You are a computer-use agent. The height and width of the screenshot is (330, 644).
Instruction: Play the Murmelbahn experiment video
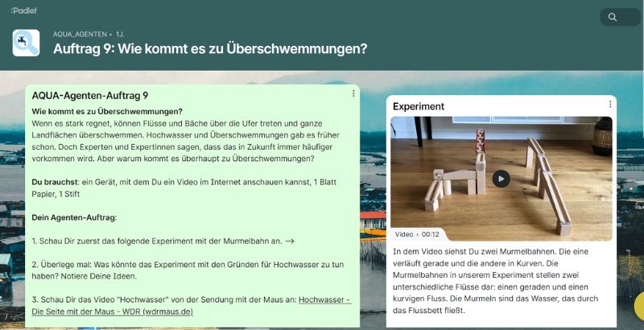(501, 179)
